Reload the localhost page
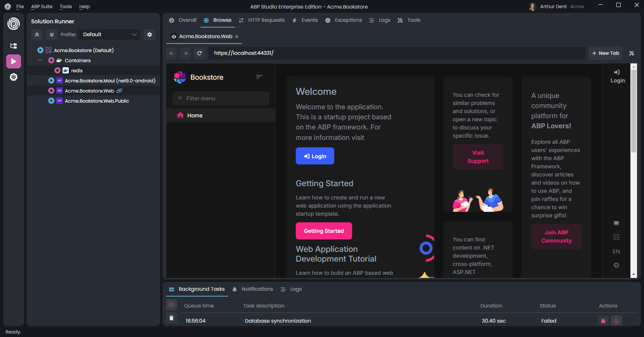Image resolution: width=644 pixels, height=337 pixels. 199,53
